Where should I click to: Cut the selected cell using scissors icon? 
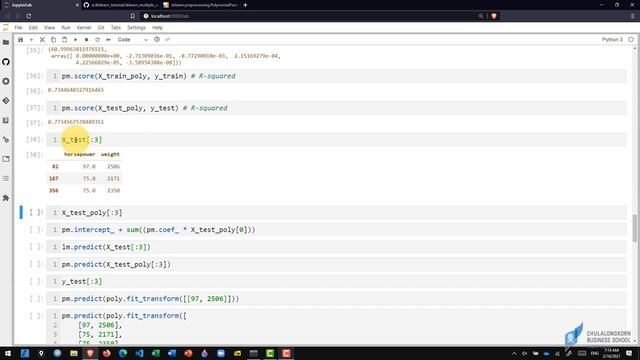pyautogui.click(x=42, y=40)
